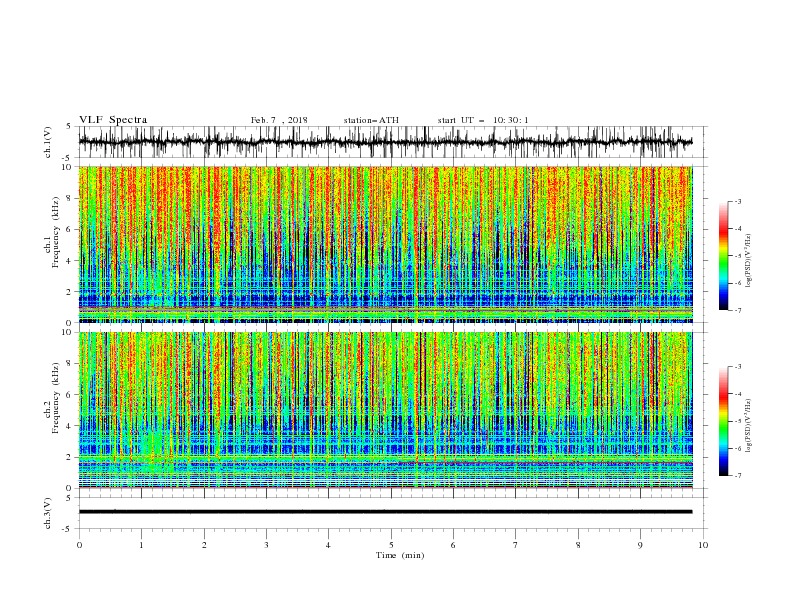
Task: Click the "7" tick on the time axis
Action: [516, 545]
